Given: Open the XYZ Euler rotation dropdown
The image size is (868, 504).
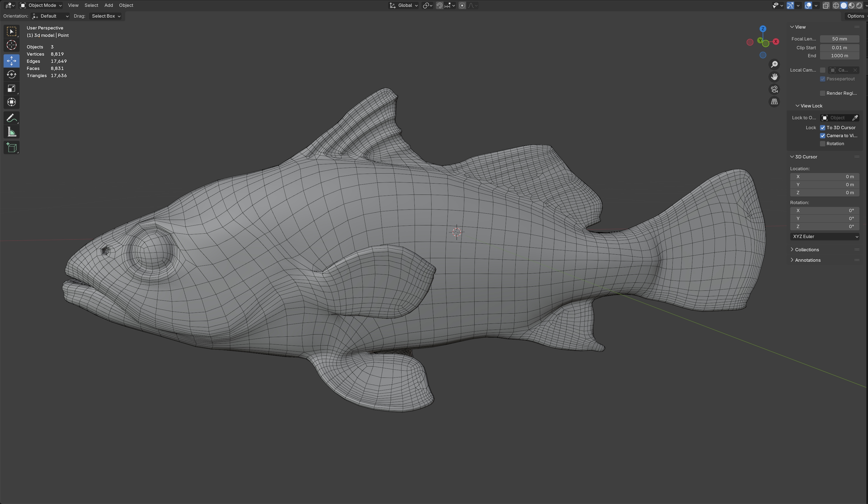Looking at the screenshot, I should [825, 236].
